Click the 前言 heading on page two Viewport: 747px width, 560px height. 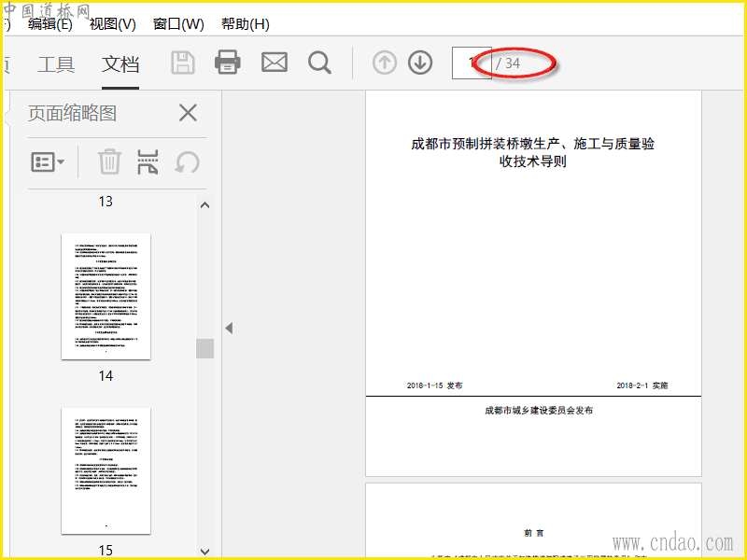point(533,533)
